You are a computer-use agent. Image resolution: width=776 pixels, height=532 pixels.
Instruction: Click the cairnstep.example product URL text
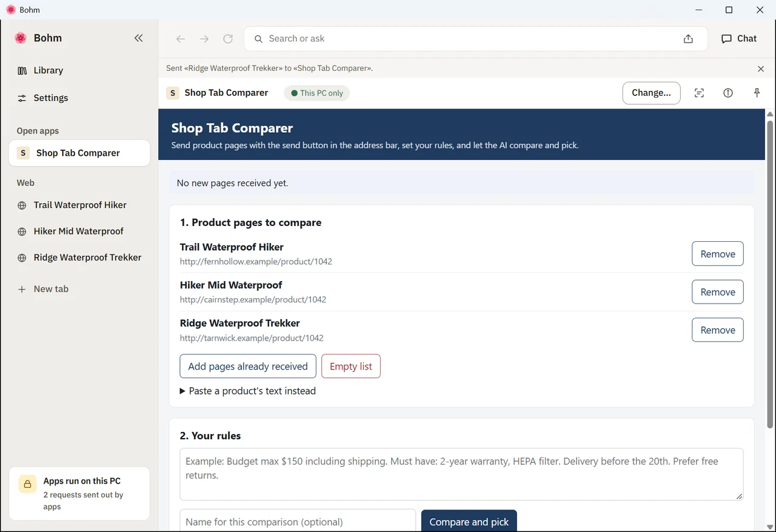[x=253, y=300]
